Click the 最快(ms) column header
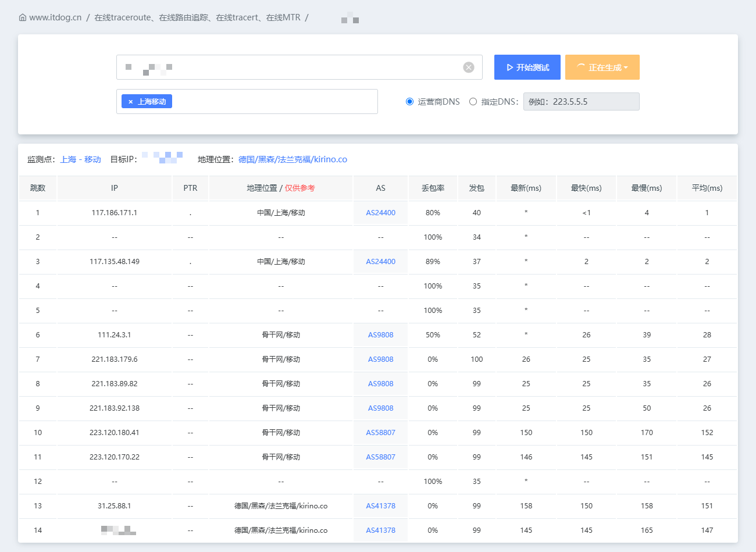Viewport: 756px width, 552px height. coord(587,188)
